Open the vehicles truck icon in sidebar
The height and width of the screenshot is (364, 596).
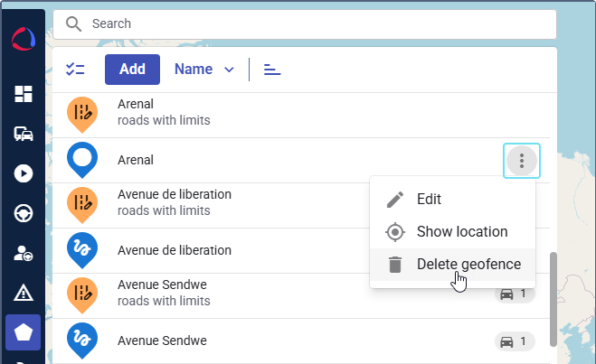click(x=24, y=134)
